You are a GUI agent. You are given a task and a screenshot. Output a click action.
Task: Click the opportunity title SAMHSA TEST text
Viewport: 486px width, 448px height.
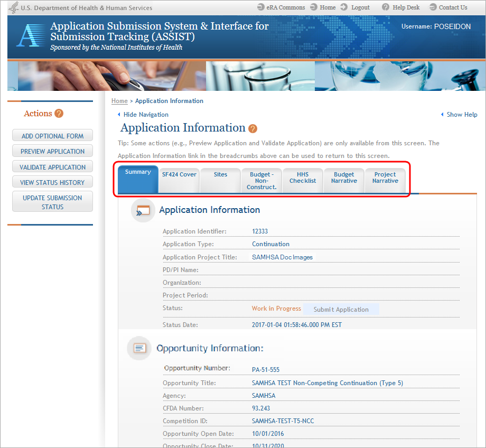(328, 383)
